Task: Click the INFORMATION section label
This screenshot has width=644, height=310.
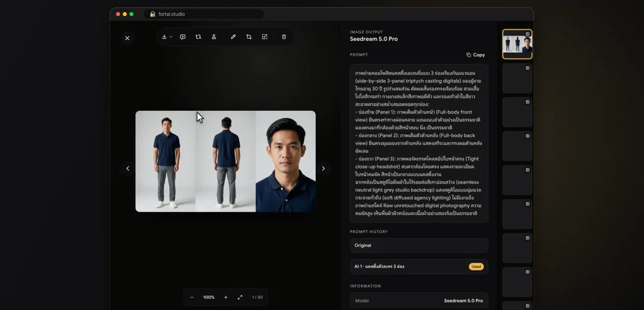Action: pyautogui.click(x=365, y=286)
